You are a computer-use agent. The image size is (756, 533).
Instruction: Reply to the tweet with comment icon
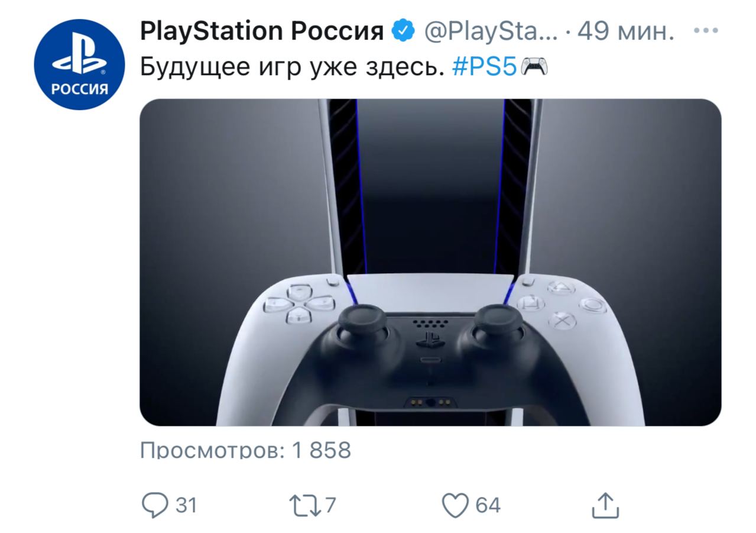[x=156, y=506]
